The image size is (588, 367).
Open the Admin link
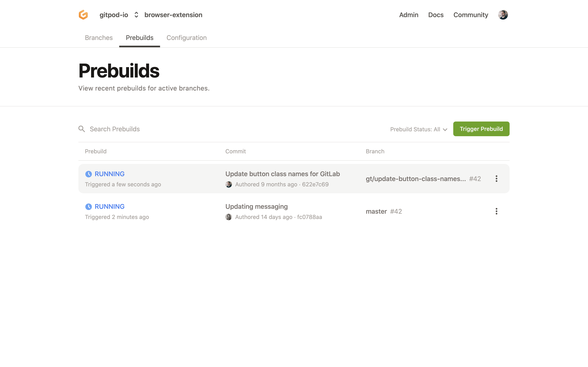(409, 15)
